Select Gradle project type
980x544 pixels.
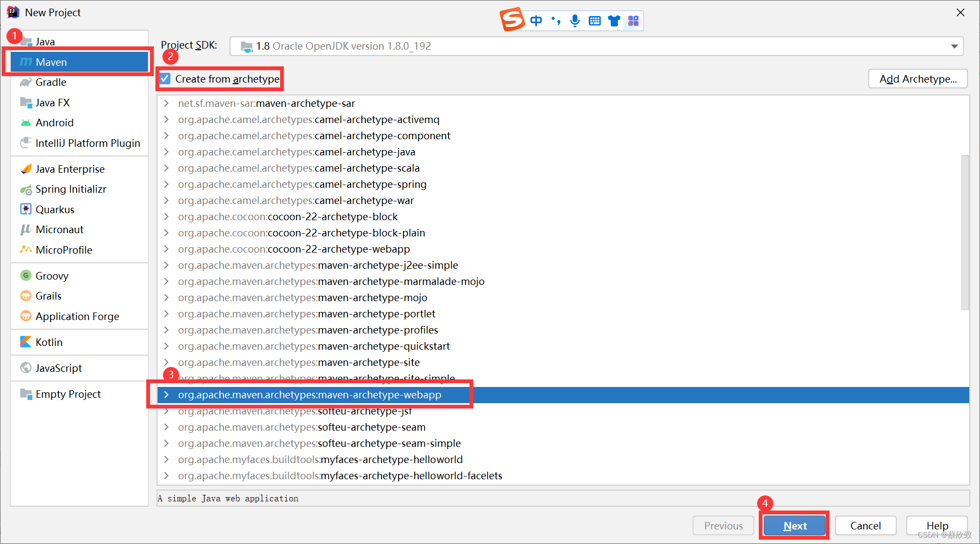pos(79,82)
